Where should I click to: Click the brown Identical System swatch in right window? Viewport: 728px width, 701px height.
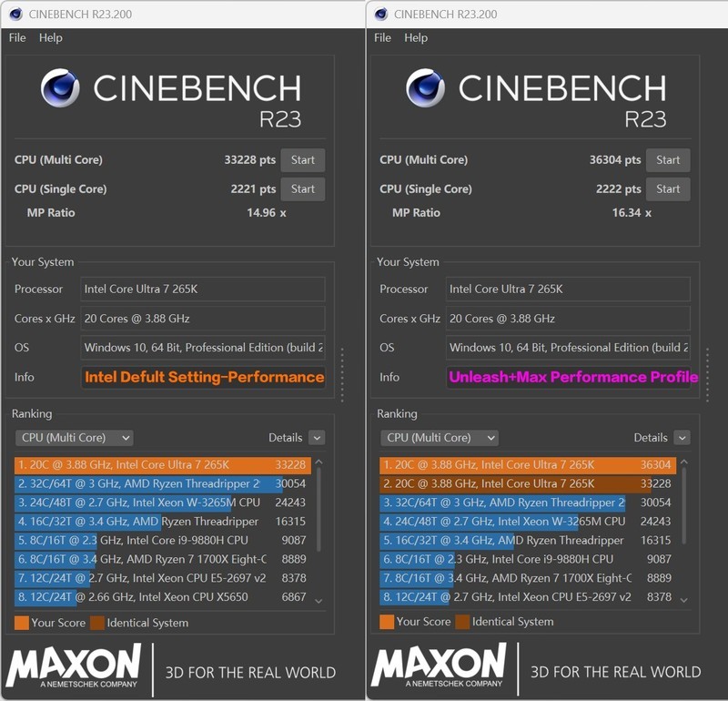(x=462, y=622)
